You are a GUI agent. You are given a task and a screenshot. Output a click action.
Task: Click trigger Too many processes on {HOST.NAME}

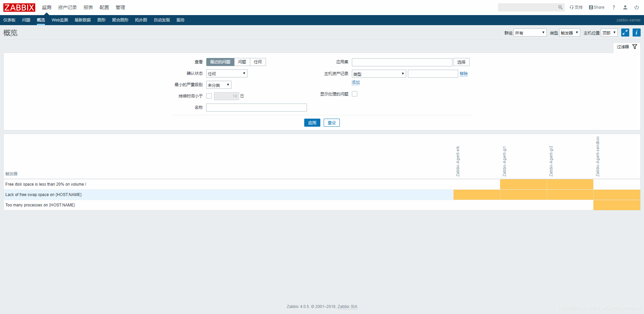pyautogui.click(x=40, y=205)
